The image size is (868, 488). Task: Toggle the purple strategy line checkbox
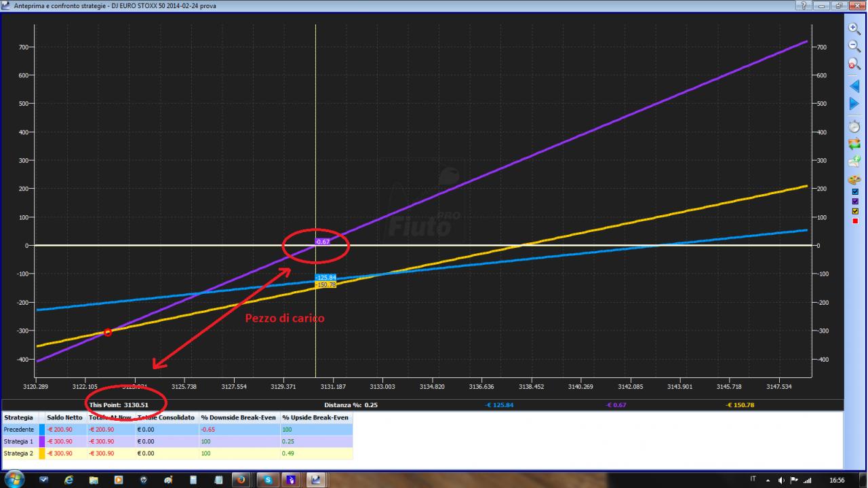coord(854,202)
